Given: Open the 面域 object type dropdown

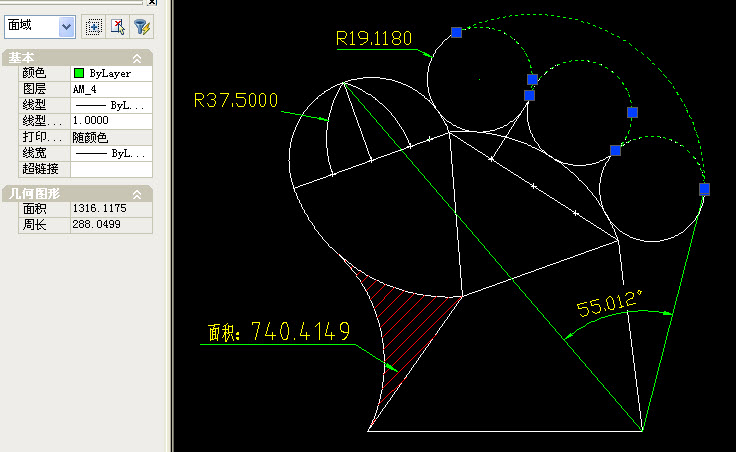Looking at the screenshot, I should (67, 27).
